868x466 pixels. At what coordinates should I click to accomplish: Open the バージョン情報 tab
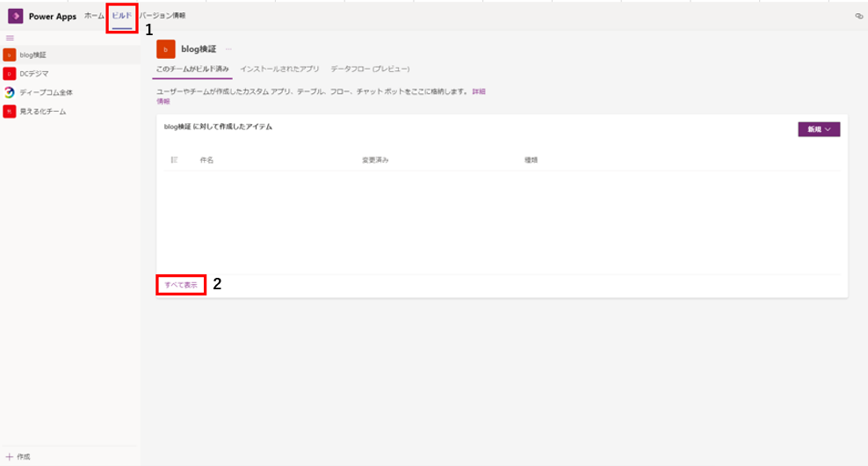tap(163, 16)
